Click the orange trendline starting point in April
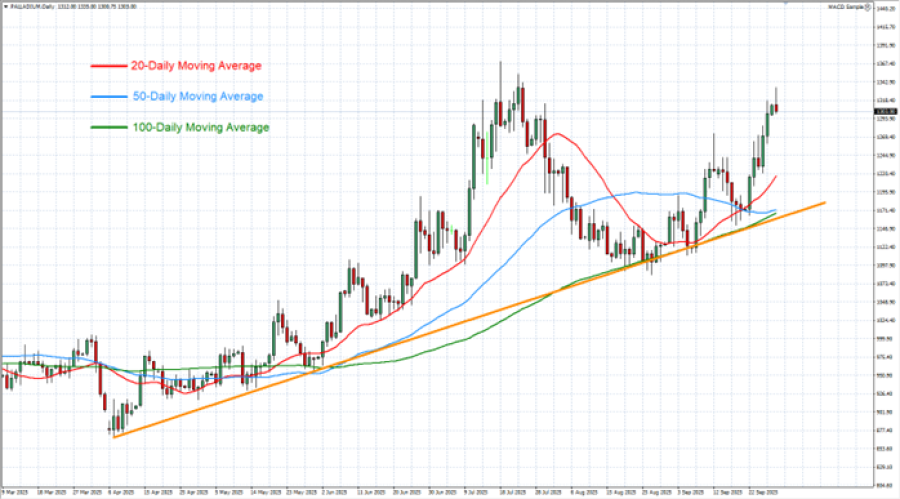This screenshot has width=900, height=499. 114,437
